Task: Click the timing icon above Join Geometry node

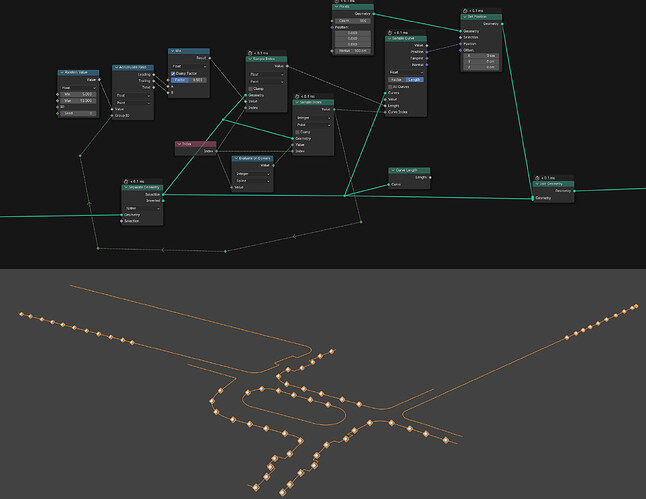Action: 537,178
